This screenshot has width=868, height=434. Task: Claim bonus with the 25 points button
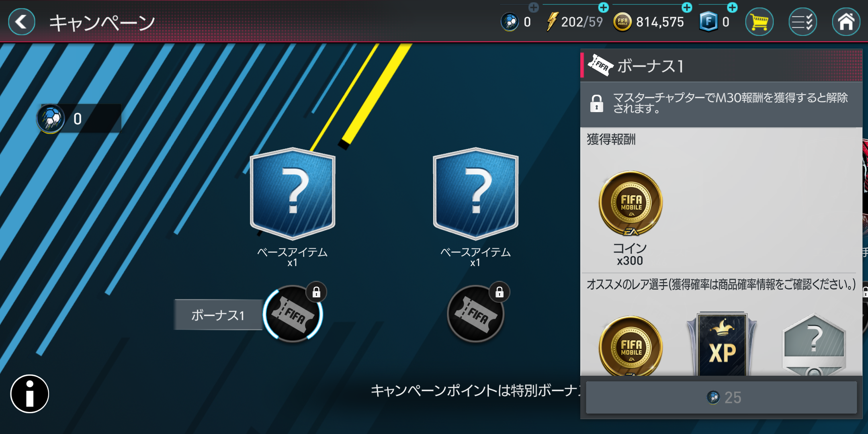tap(721, 397)
